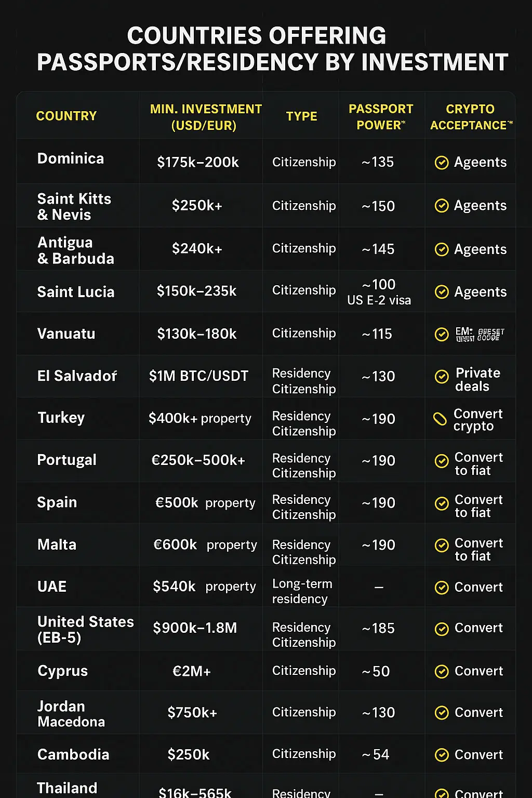
Task: Click the checkmark icon in Portugal's row
Action: click(x=442, y=461)
